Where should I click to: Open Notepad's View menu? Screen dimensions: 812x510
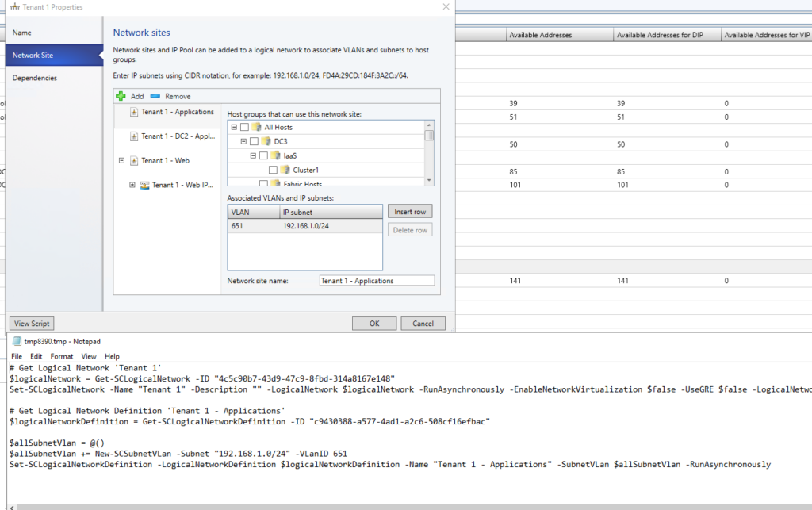pyautogui.click(x=89, y=356)
